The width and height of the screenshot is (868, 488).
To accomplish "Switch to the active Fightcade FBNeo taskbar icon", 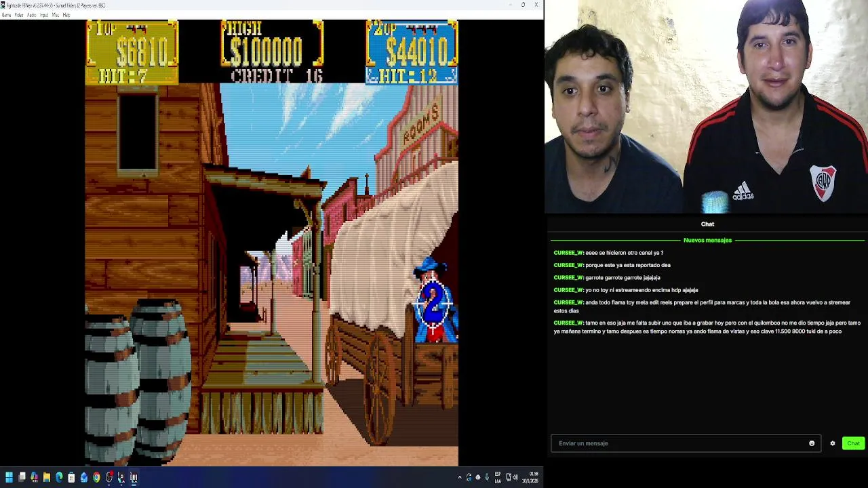I will point(134,477).
